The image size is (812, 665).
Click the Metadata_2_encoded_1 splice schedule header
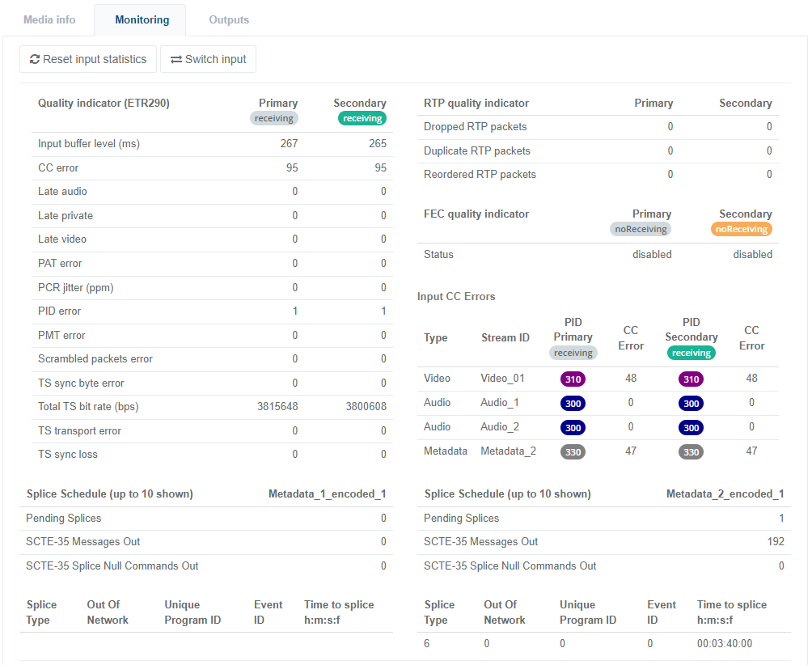(725, 493)
